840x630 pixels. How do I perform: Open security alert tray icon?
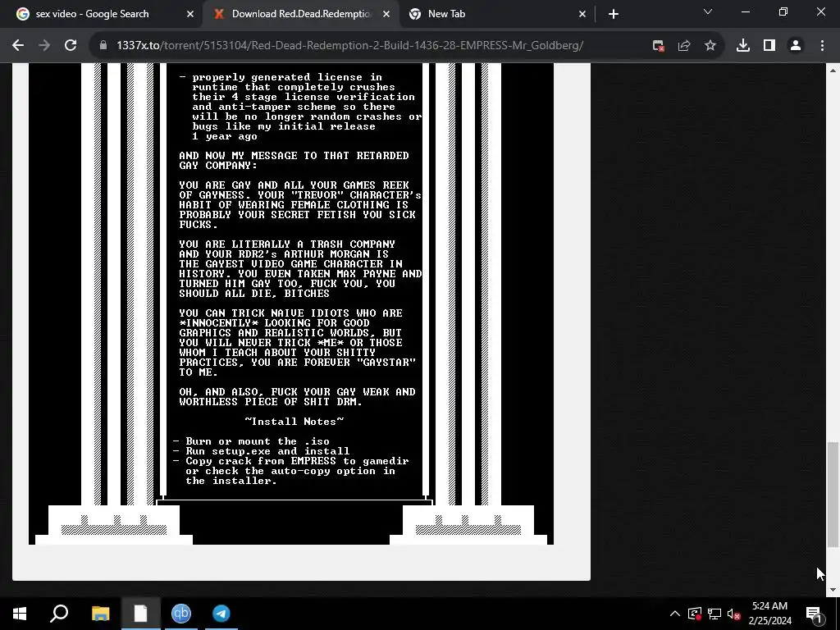coord(695,614)
